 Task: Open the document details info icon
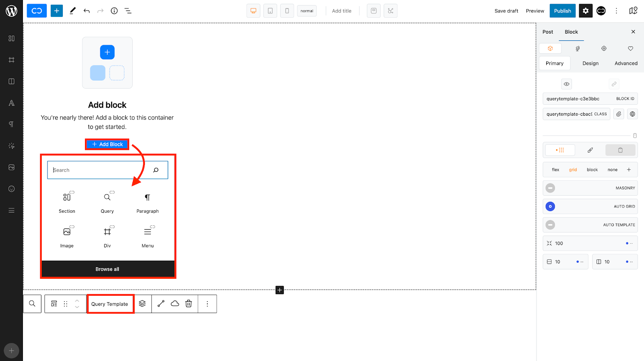[x=114, y=11]
